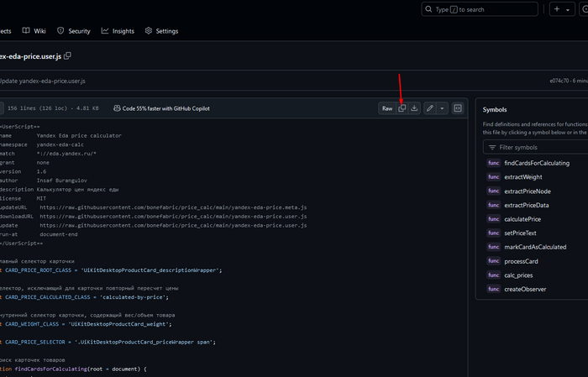Open the Insights tab

coord(118,31)
